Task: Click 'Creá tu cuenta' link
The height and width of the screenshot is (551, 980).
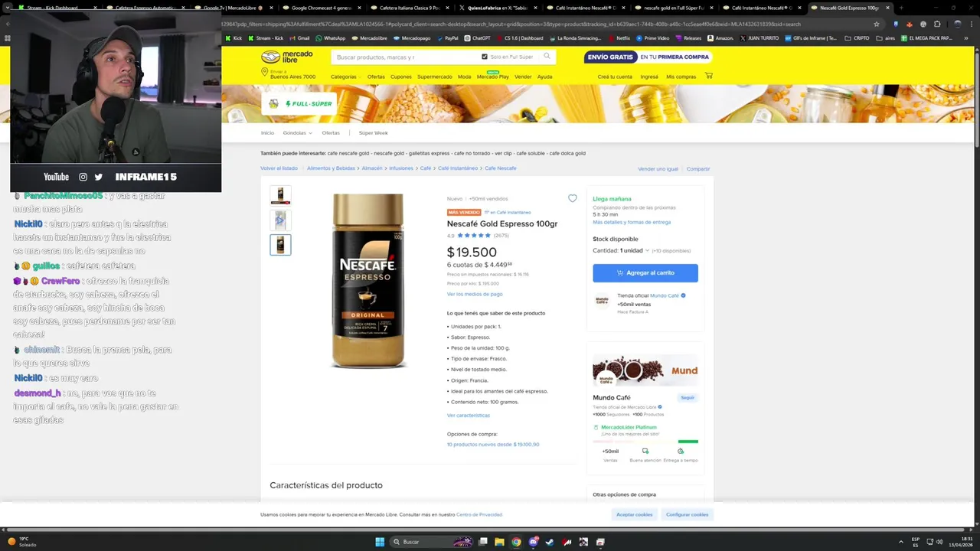Action: (x=615, y=77)
